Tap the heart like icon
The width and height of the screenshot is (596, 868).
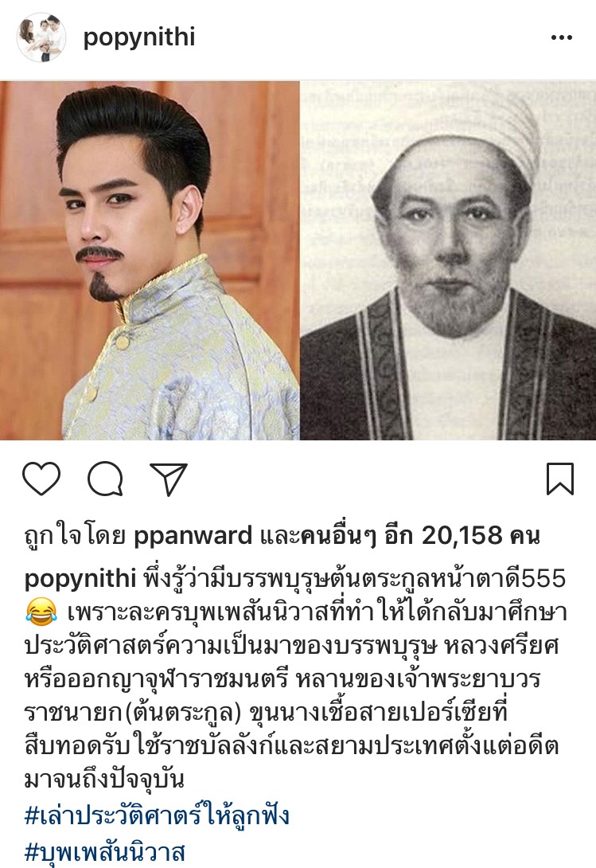[41, 479]
